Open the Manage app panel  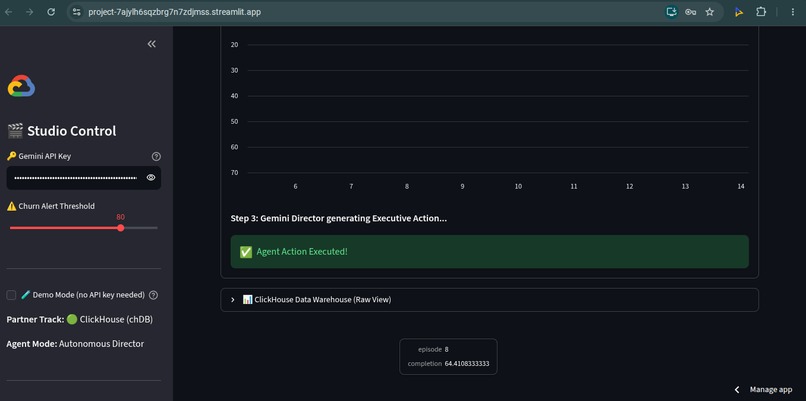[771, 390]
